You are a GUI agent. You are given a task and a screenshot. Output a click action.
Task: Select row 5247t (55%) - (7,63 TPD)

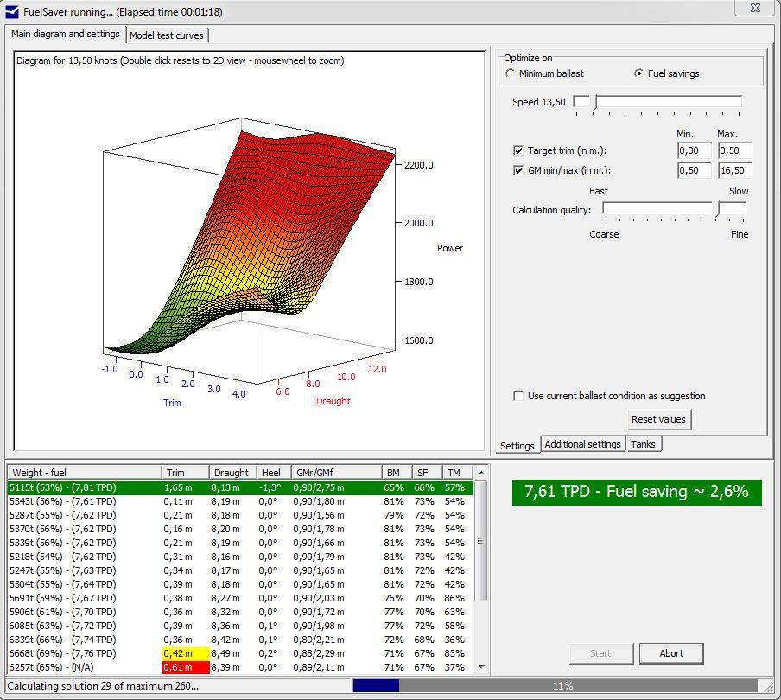tap(240, 570)
